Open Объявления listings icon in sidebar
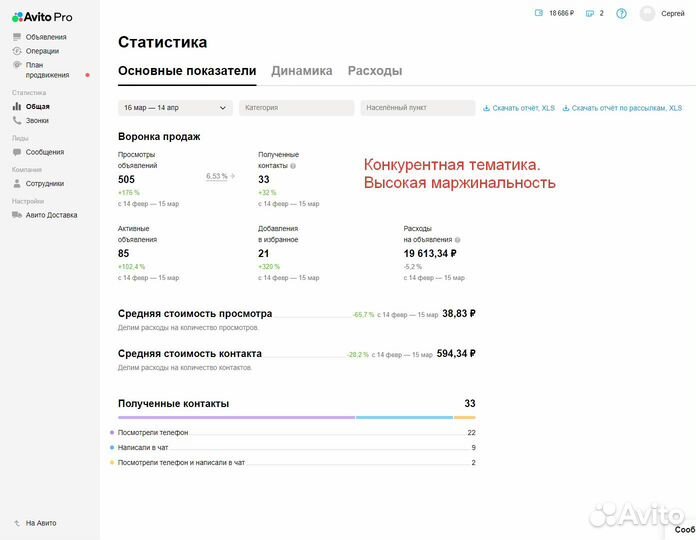 (x=17, y=37)
